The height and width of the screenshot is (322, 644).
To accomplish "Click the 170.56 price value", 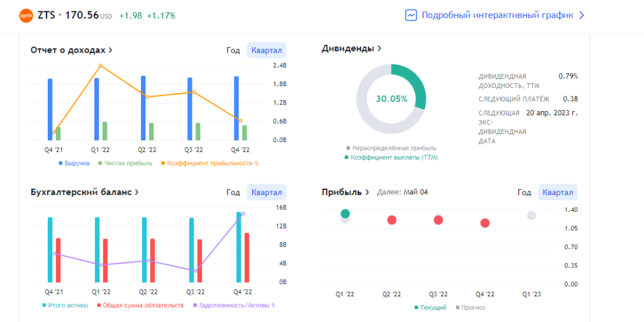I will [82, 16].
